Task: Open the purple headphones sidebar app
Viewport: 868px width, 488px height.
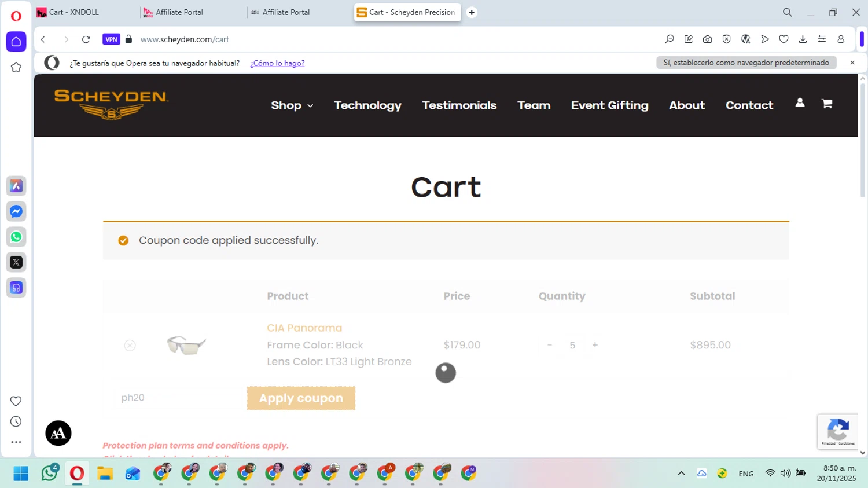Action: (16, 288)
